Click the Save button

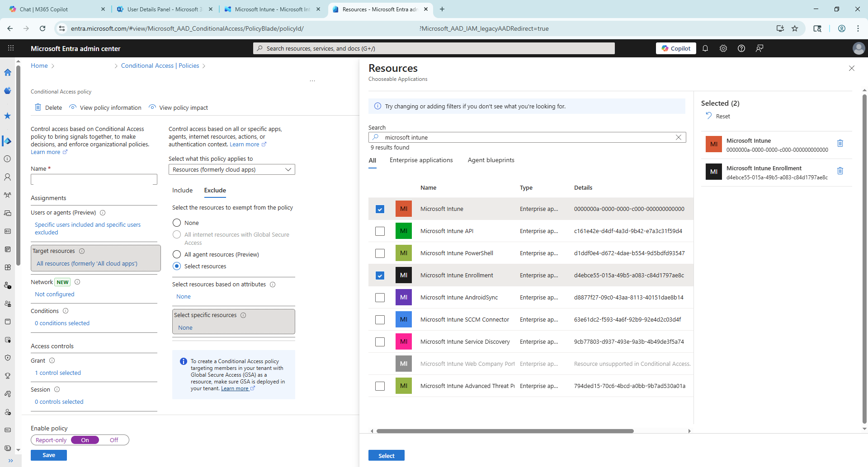pyautogui.click(x=48, y=455)
